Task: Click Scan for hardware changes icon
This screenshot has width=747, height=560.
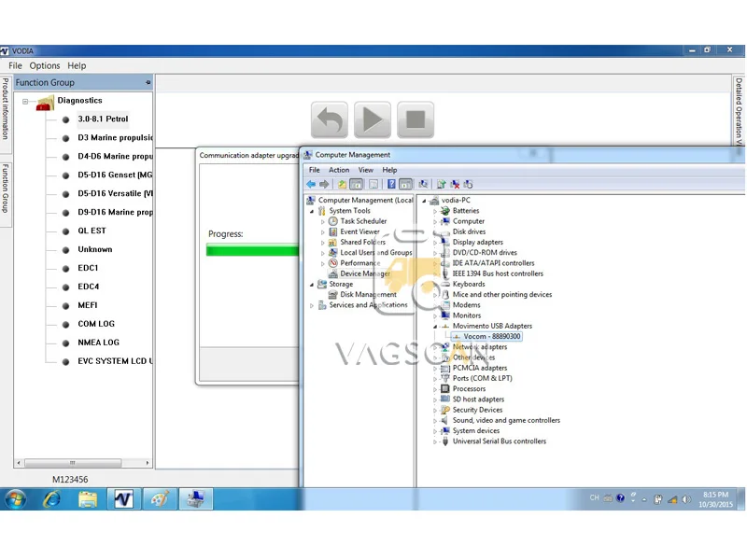Action: coord(423,184)
